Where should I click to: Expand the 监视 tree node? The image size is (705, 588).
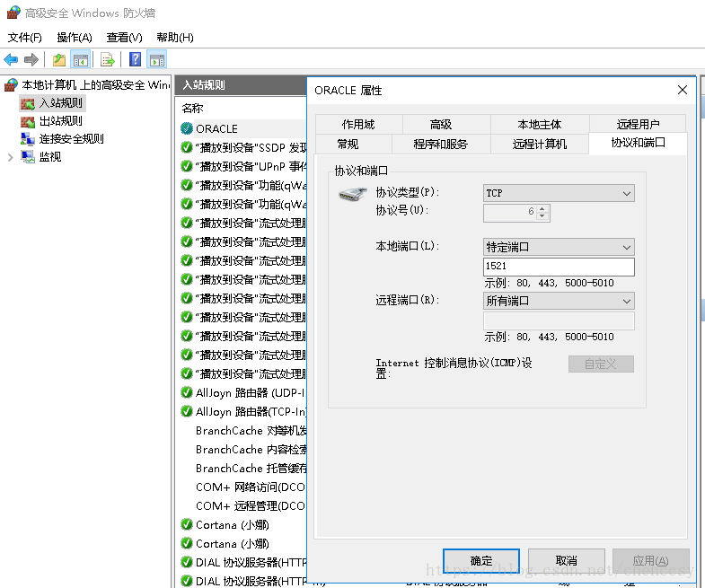10,157
